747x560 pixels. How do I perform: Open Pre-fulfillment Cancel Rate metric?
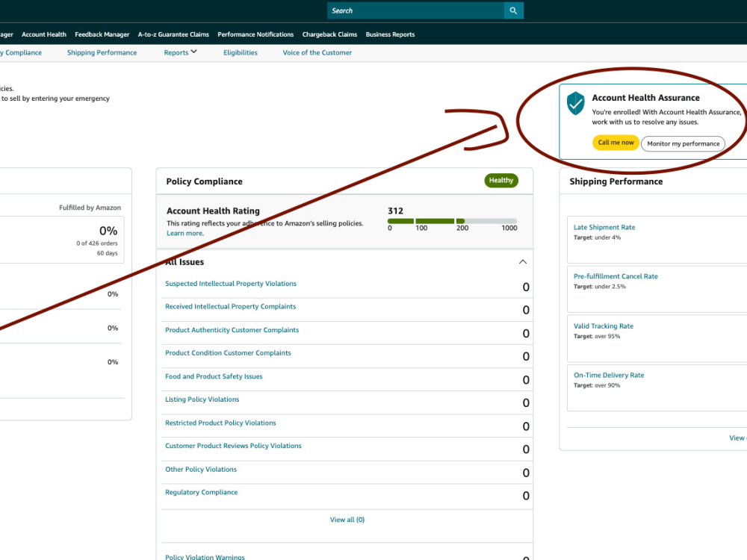tap(616, 276)
